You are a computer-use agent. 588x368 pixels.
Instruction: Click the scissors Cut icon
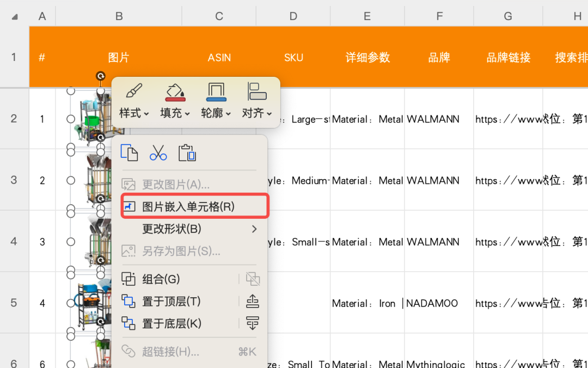[158, 152]
